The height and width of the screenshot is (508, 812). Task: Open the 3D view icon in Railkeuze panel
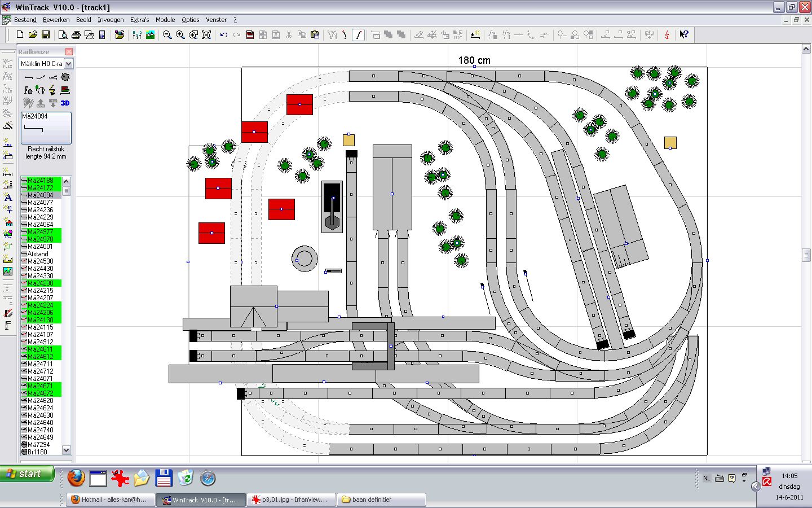point(65,103)
